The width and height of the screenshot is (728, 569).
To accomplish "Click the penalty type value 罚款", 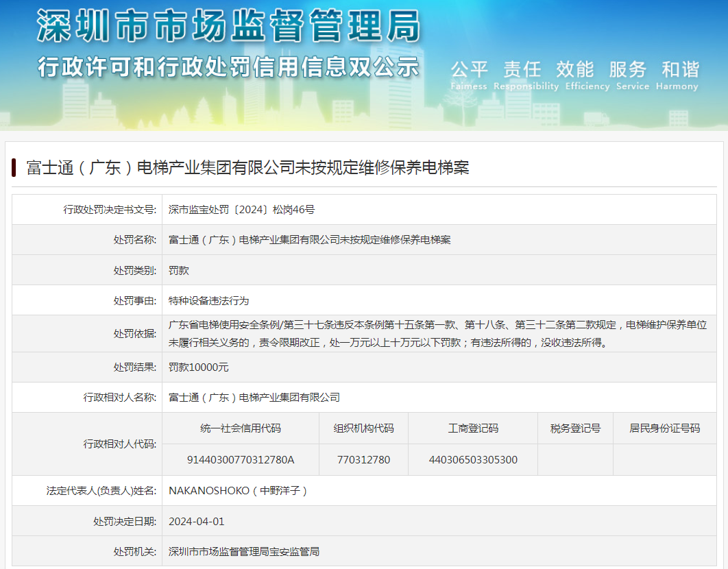I will pyautogui.click(x=179, y=270).
